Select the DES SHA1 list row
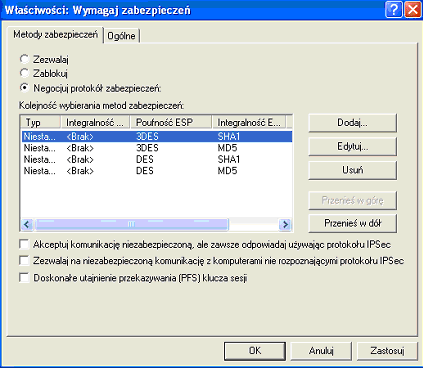423x368 pixels. [x=157, y=159]
